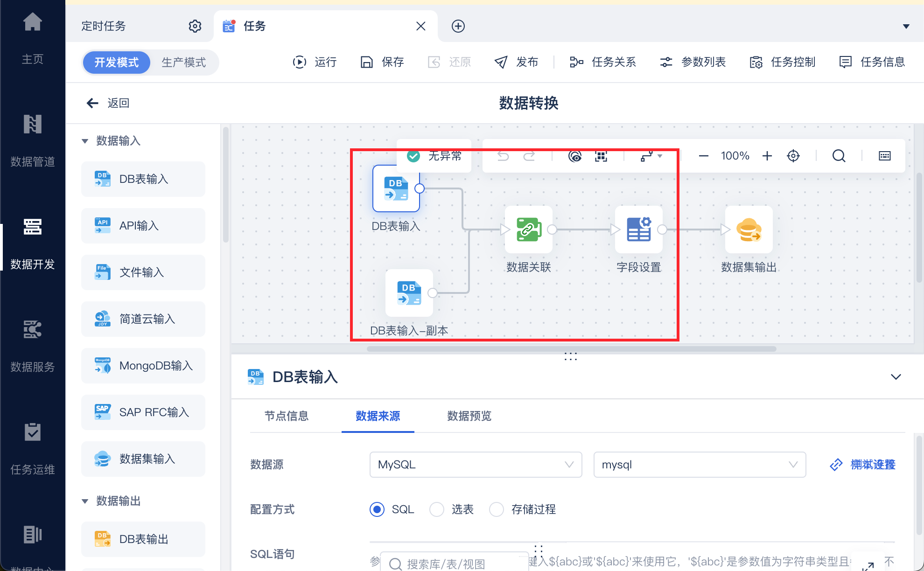Viewport: 924px width, 571px height.
Task: Click the zoom in plus control
Action: (767, 156)
